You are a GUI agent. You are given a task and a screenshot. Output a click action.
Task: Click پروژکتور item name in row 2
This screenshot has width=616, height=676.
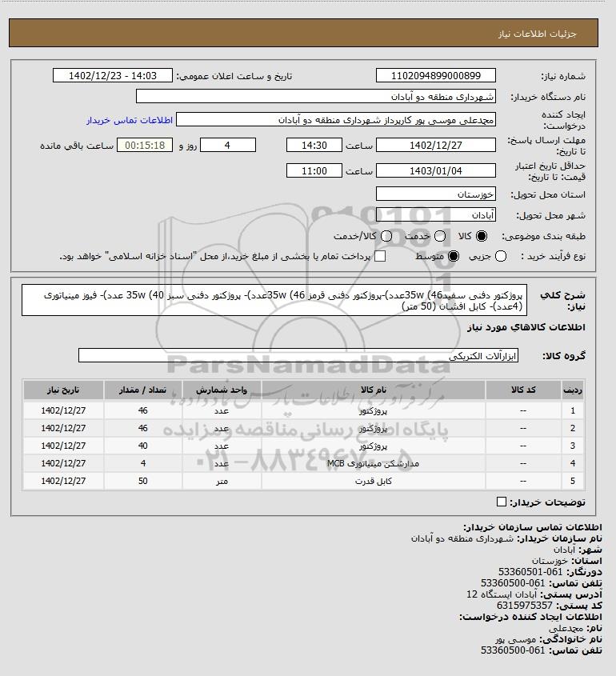[x=374, y=429]
